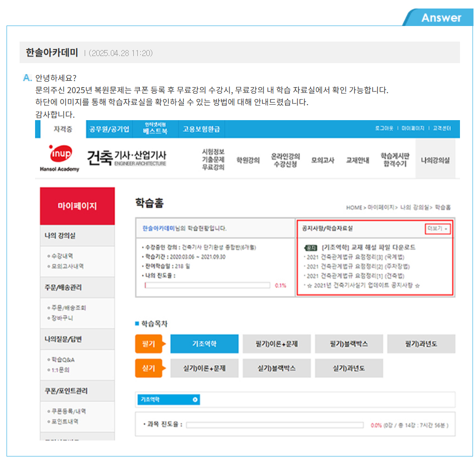
Task: Select 나의 강의실 sidebar section
Action: click(77, 236)
